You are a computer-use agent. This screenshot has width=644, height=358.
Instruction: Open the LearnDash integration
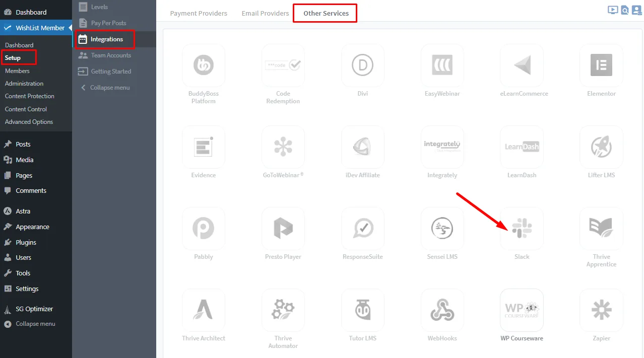tap(522, 147)
